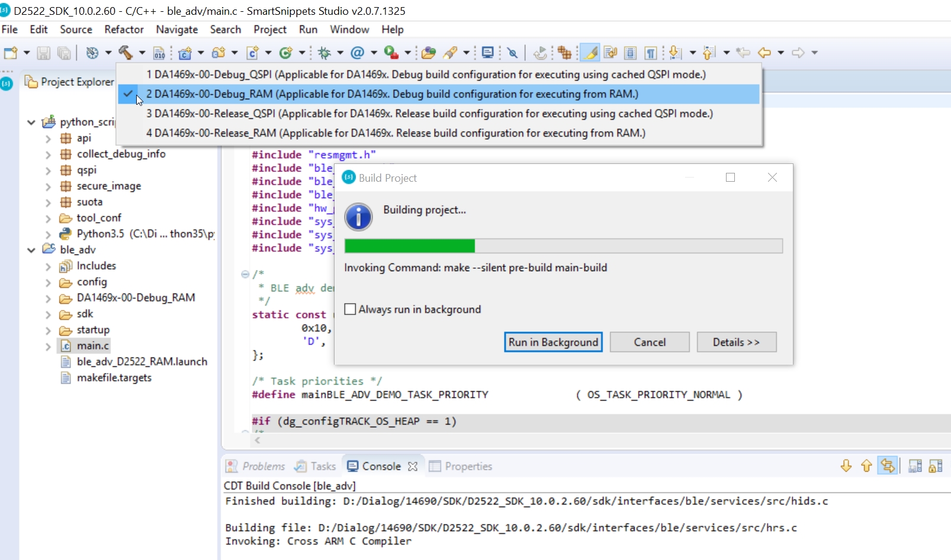Expand the sdk folder node
Screen dimensions: 951x560
pyautogui.click(x=49, y=314)
